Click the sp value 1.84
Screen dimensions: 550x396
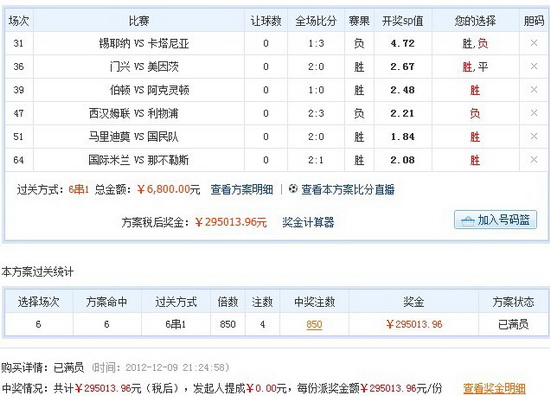click(402, 136)
